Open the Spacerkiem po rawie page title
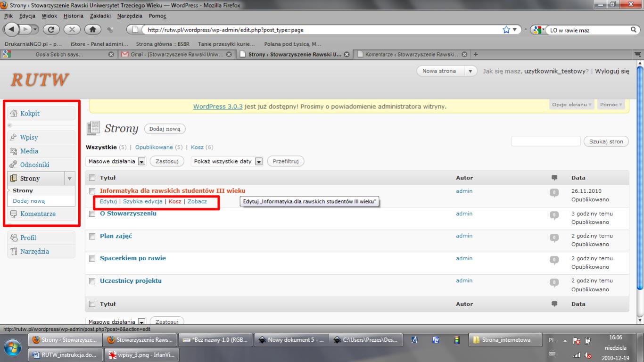 click(x=133, y=258)
